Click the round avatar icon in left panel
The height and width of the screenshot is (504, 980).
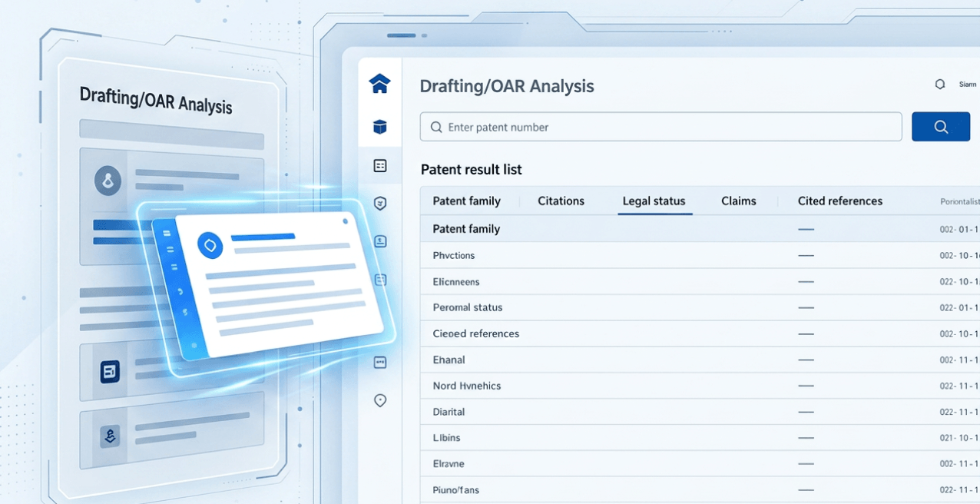click(108, 182)
